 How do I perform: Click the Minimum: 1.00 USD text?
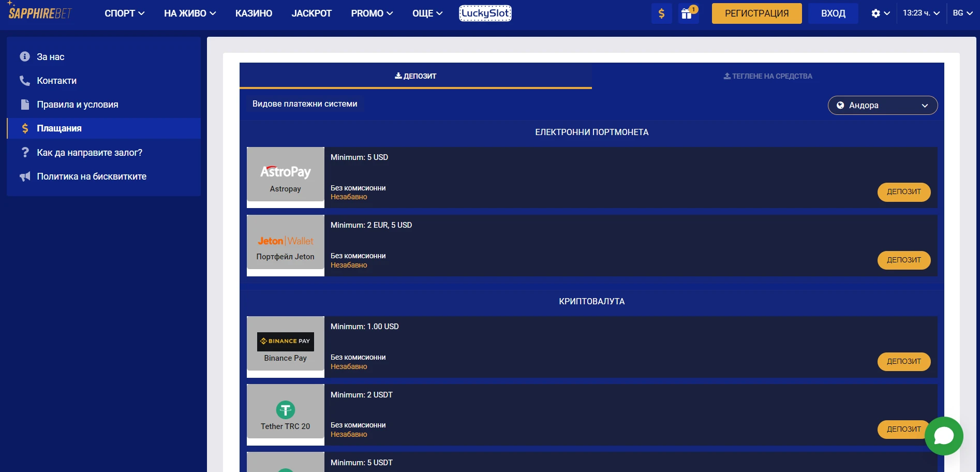tap(365, 327)
